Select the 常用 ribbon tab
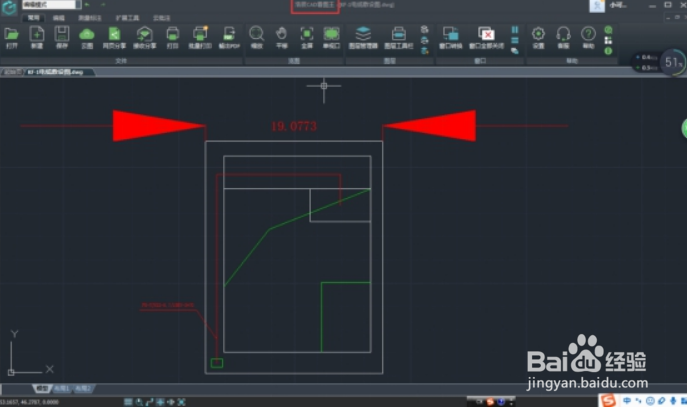 pos(33,18)
